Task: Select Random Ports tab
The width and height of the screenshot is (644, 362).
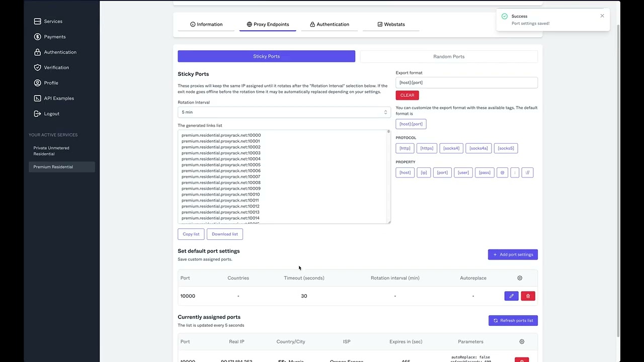Action: tap(449, 56)
